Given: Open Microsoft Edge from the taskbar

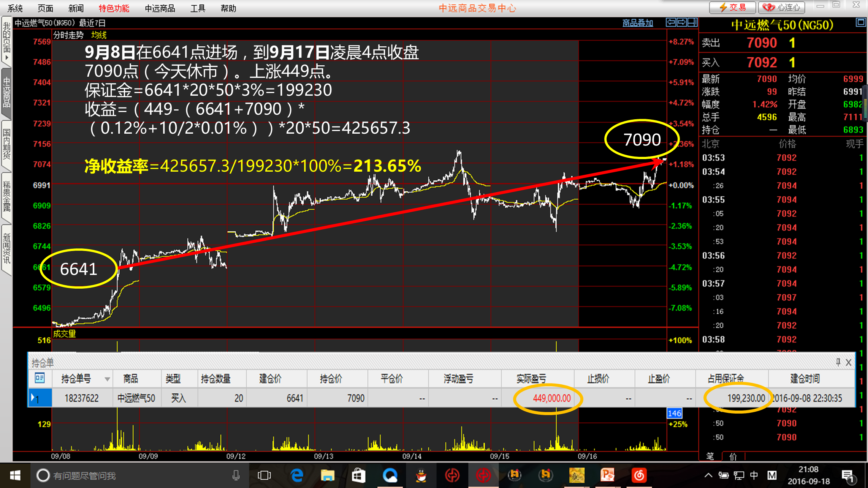Looking at the screenshot, I should click(297, 475).
